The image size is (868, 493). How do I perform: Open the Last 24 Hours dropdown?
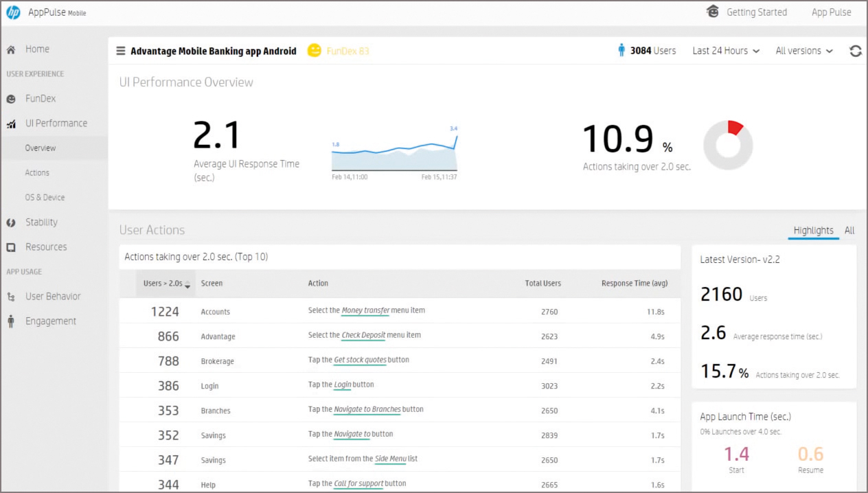(x=726, y=51)
